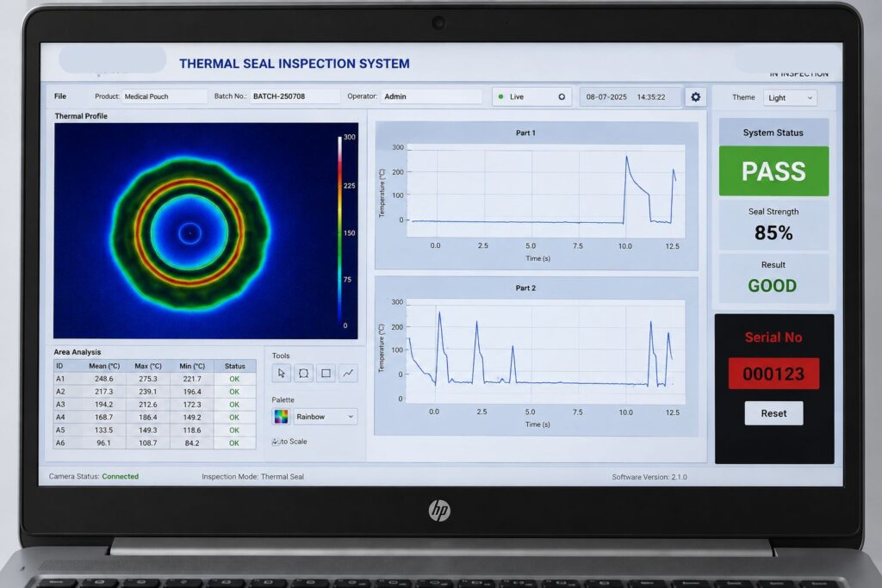The height and width of the screenshot is (588, 882).
Task: Click the Camera Status Connected text
Action: pyautogui.click(x=120, y=476)
